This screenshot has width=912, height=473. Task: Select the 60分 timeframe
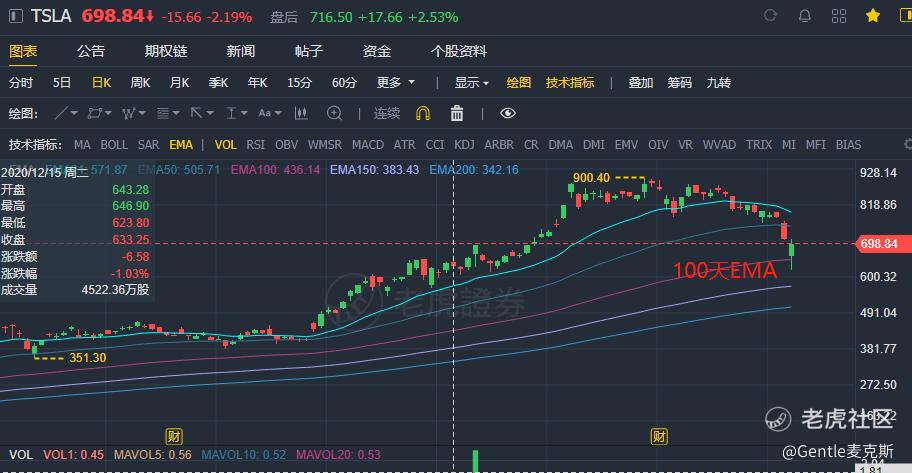tap(344, 83)
